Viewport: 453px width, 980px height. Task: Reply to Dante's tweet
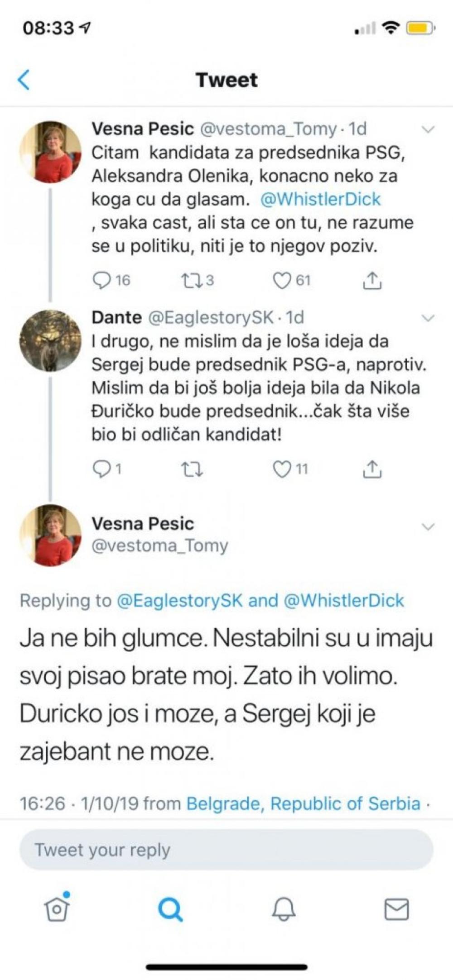coord(101,469)
